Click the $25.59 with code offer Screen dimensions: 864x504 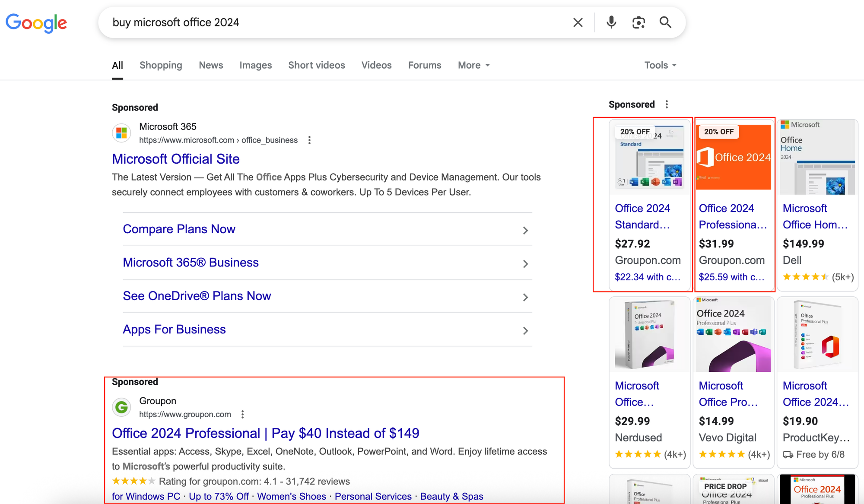(731, 277)
